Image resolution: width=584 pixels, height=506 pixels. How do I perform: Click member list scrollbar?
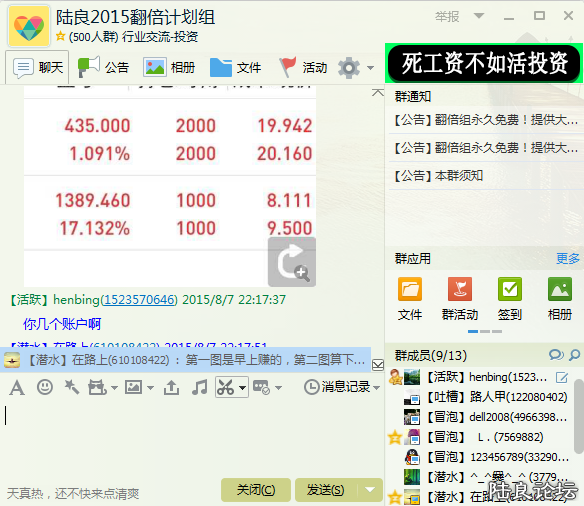pos(578,416)
